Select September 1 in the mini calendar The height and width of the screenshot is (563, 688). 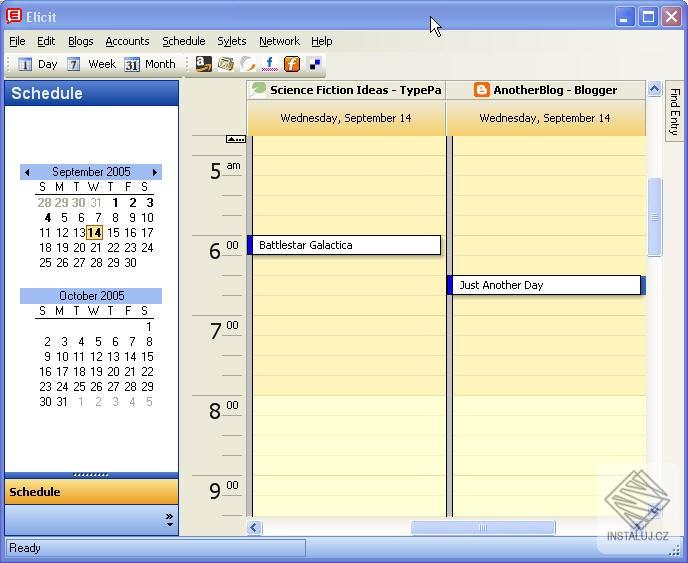point(115,203)
